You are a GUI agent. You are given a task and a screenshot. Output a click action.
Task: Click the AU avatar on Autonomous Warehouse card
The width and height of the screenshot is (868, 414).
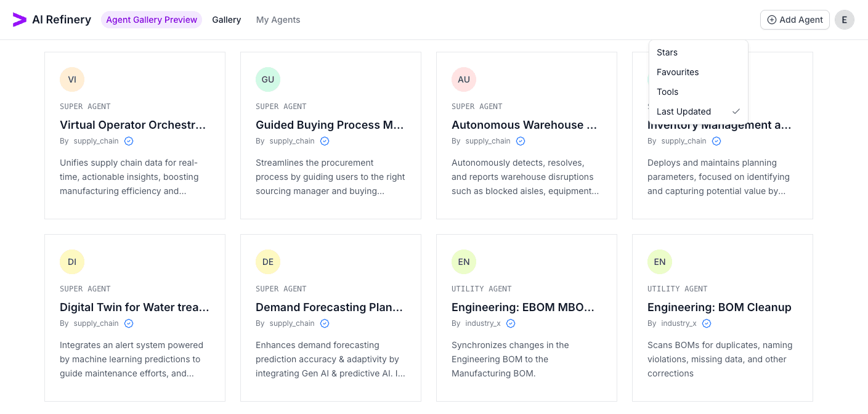tap(464, 79)
